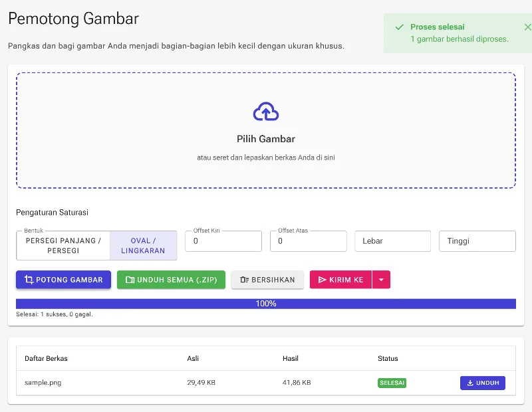Click the Daftar Berkas column header
The height and width of the screenshot is (412, 532).
tap(46, 358)
